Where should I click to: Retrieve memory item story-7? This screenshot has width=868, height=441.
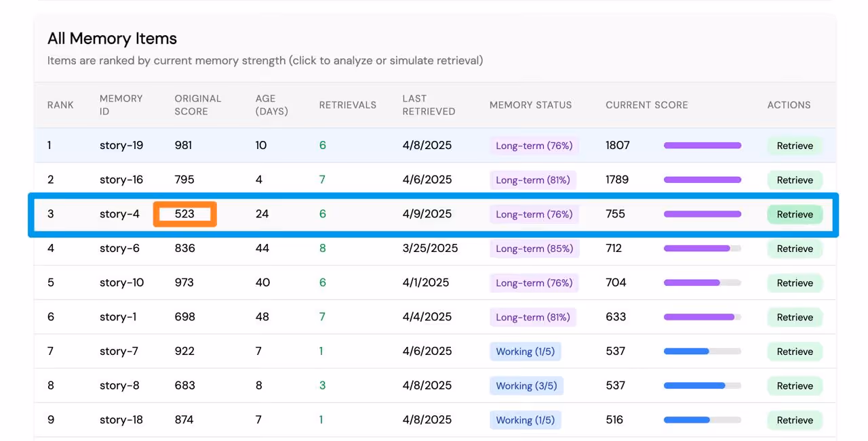pos(794,352)
